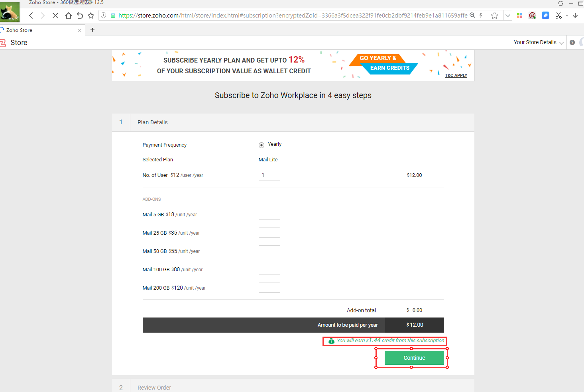Viewport: 584px width, 392px height.
Task: Open the blue extension icon
Action: (x=546, y=16)
